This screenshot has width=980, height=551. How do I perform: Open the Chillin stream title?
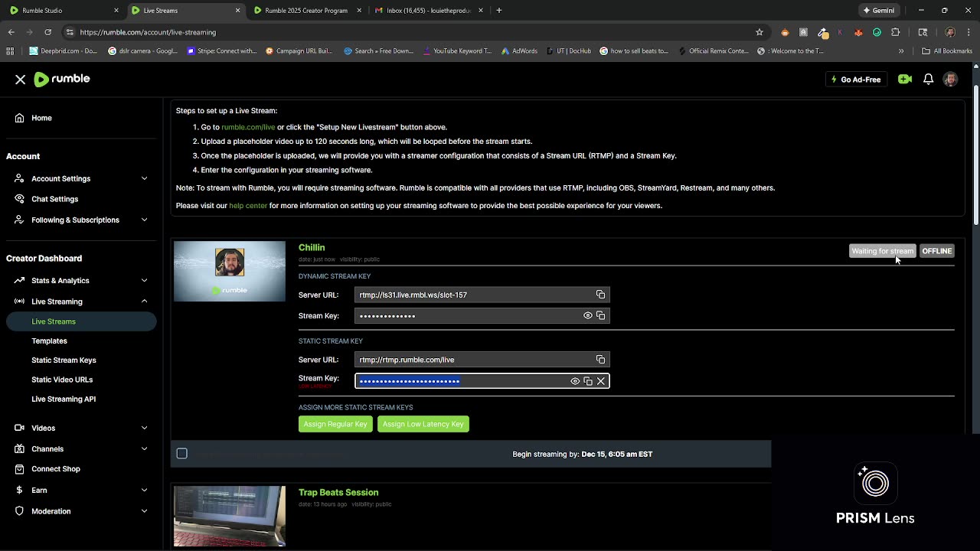pyautogui.click(x=312, y=247)
